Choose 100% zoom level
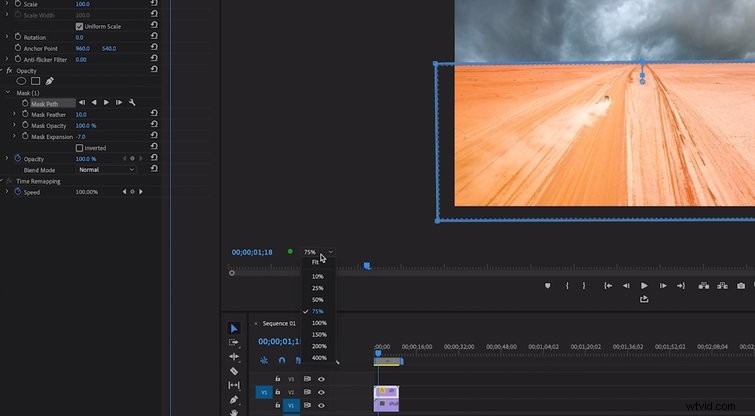Viewport: 755px width, 416px height. (x=319, y=323)
